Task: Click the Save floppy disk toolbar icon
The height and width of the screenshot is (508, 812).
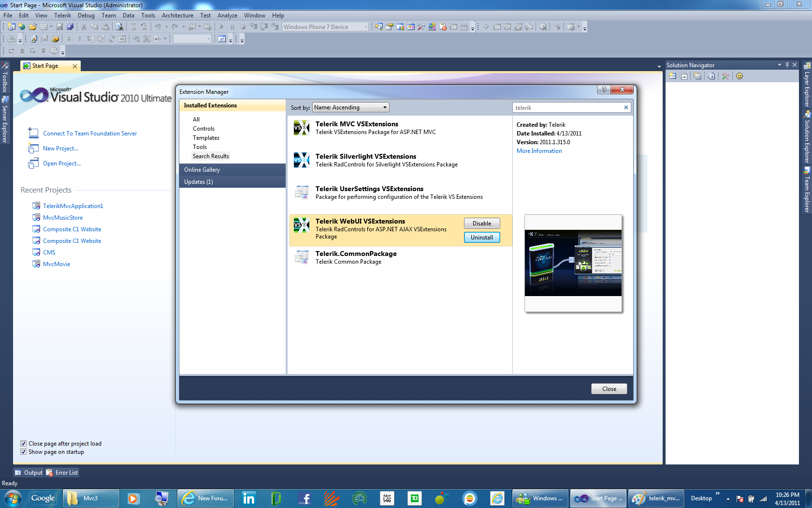Action: 59,27
